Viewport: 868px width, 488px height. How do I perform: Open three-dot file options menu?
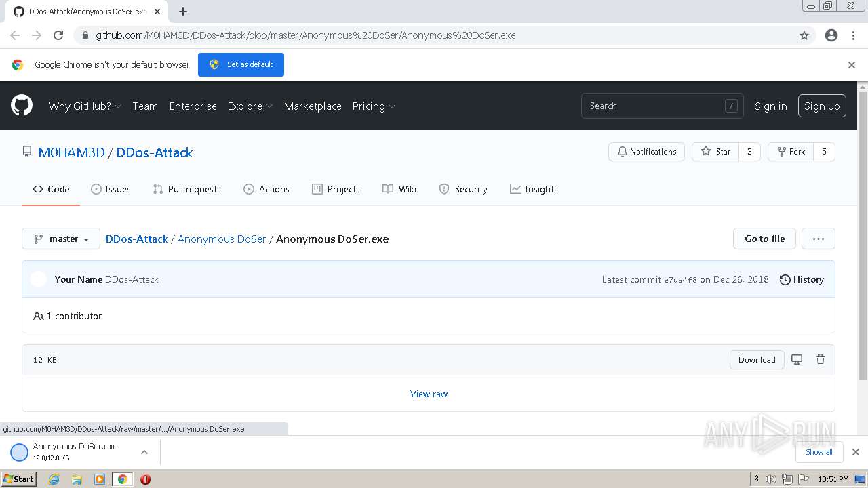pyautogui.click(x=818, y=239)
